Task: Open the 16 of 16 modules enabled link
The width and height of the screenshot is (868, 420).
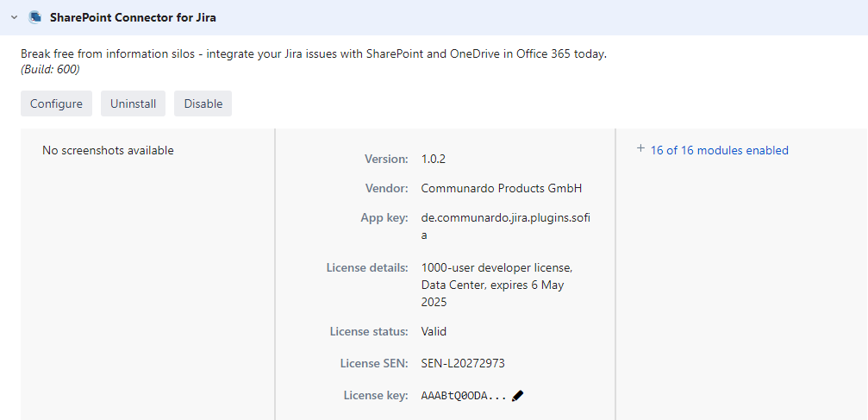Action: click(x=719, y=150)
